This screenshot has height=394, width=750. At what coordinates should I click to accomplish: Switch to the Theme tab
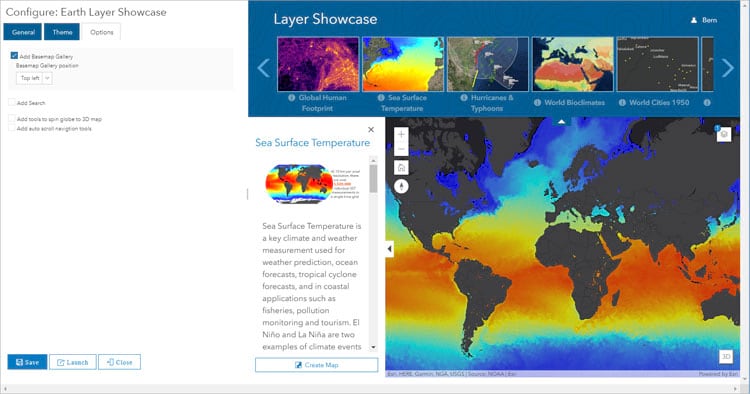pyautogui.click(x=62, y=32)
